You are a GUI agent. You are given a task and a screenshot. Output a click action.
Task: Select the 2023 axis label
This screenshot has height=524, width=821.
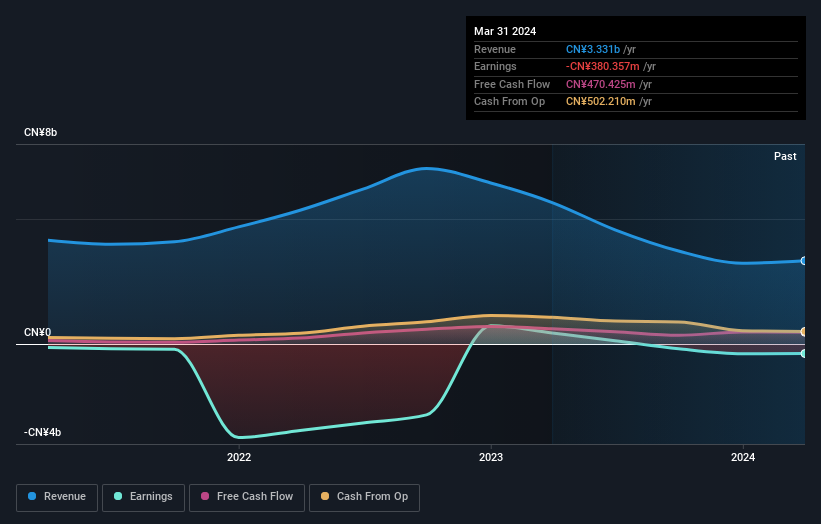pyautogui.click(x=491, y=457)
